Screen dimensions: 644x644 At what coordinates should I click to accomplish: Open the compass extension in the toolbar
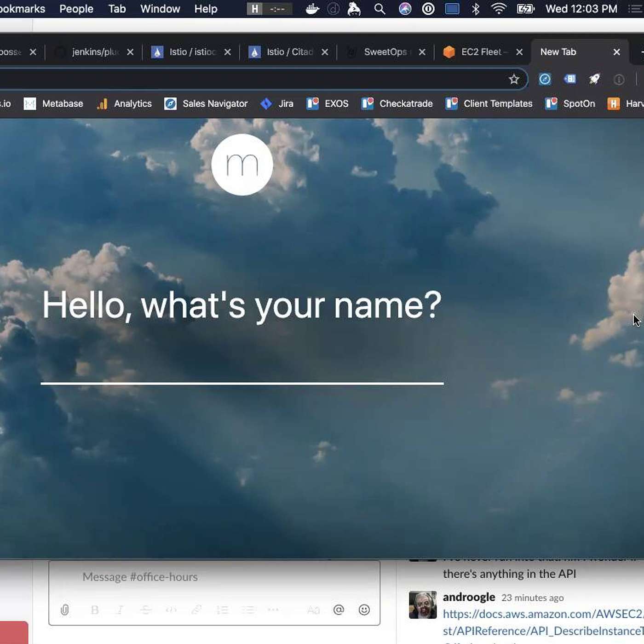pos(545,80)
